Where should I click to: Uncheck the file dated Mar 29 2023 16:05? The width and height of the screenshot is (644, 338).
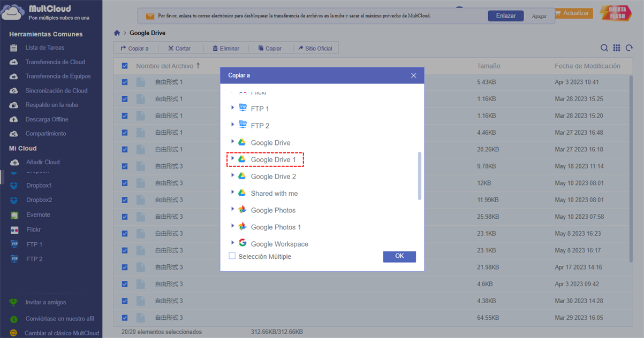(x=125, y=318)
